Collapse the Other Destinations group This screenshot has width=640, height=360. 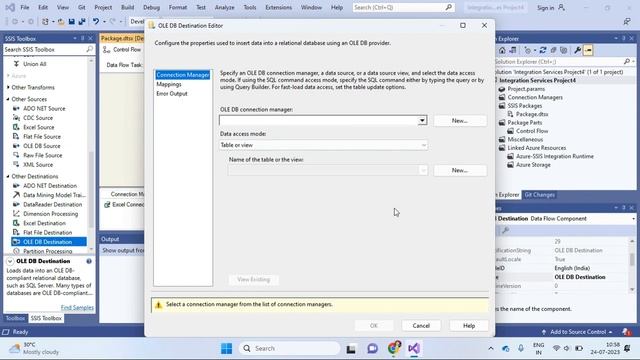[x=8, y=176]
